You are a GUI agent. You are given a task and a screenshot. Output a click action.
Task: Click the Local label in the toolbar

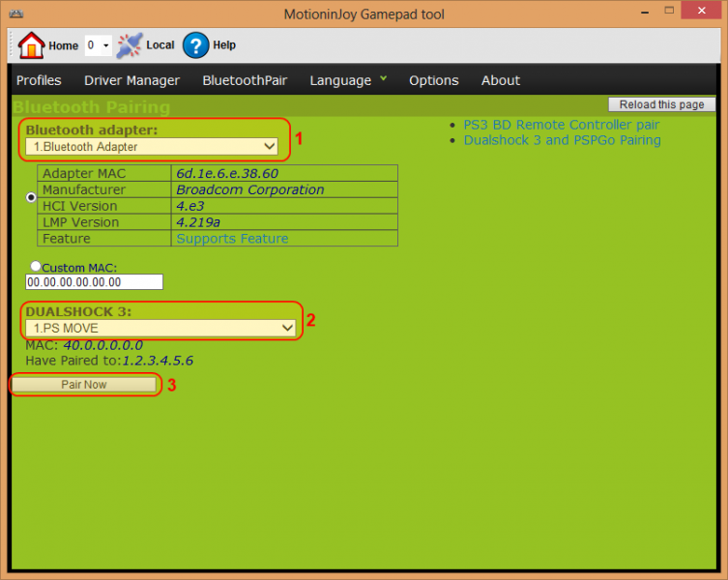pyautogui.click(x=160, y=45)
